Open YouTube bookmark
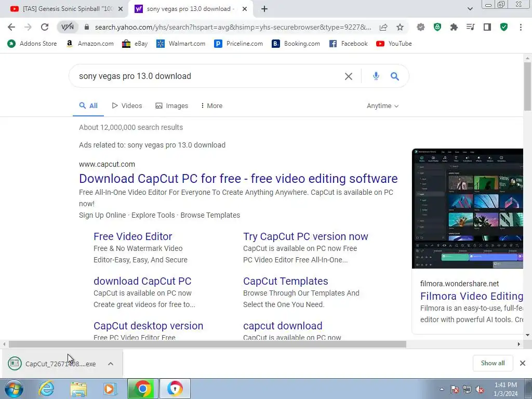Screen dimensions: 532x399 [394, 44]
